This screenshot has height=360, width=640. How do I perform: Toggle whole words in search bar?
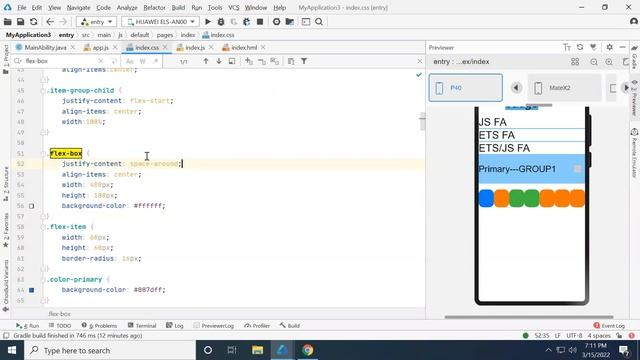point(142,61)
